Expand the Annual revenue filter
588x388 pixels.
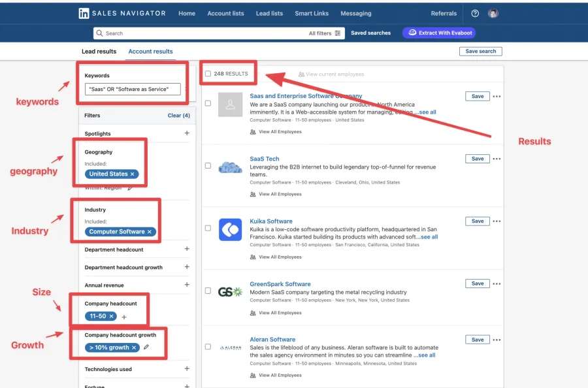click(187, 285)
